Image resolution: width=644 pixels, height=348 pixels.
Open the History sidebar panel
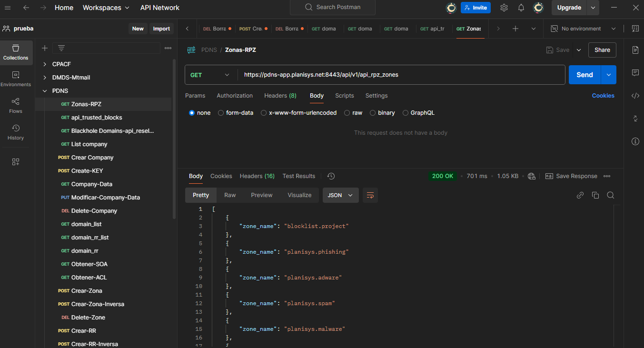16,132
